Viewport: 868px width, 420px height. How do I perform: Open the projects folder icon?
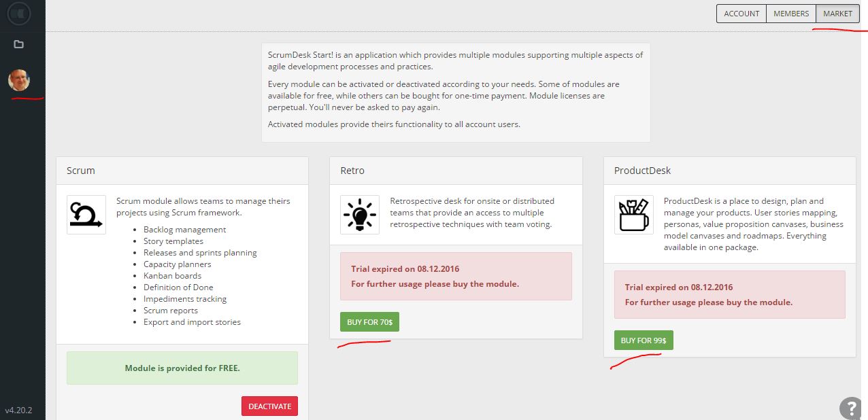click(19, 44)
